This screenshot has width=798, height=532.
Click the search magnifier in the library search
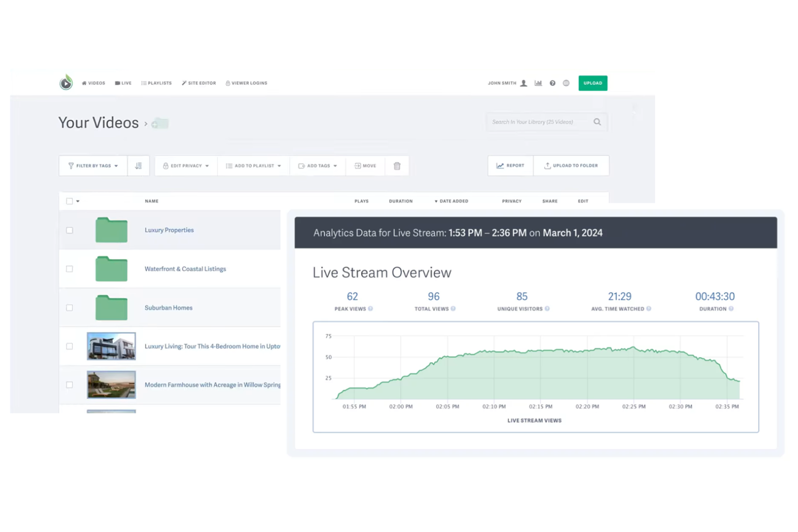(597, 122)
